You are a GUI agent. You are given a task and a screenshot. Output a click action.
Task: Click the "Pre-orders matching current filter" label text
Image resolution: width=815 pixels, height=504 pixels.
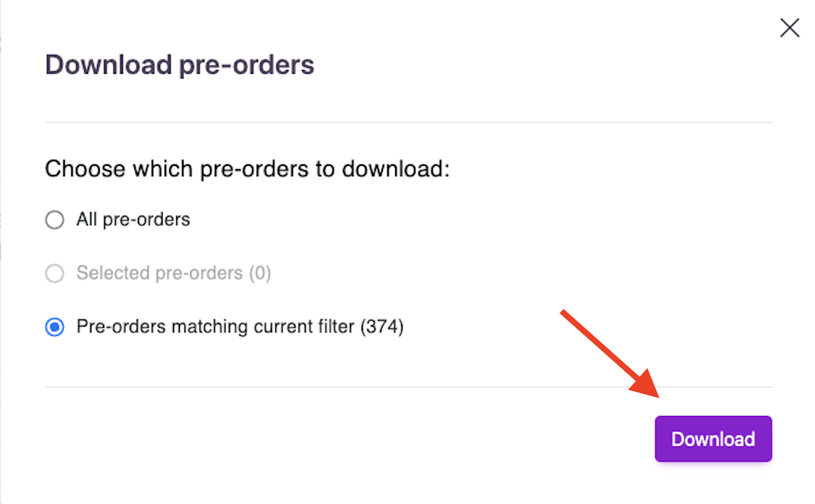pos(216,326)
